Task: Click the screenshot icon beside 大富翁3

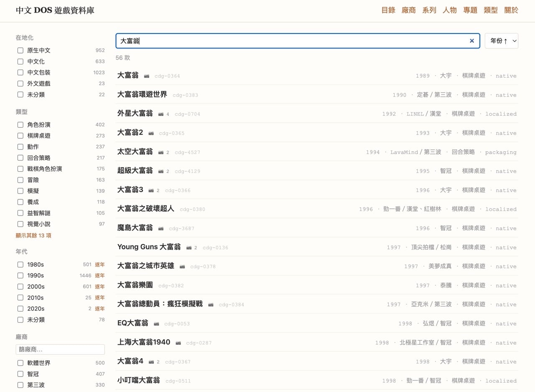Action: pyautogui.click(x=151, y=191)
